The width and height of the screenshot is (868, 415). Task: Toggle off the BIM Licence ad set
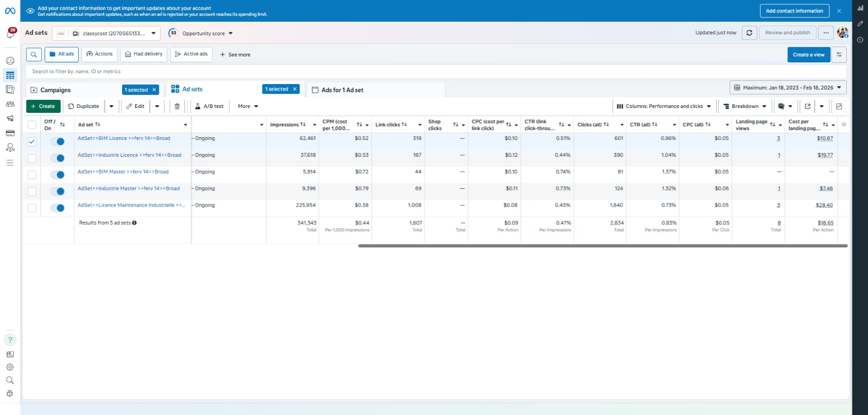[x=58, y=142]
